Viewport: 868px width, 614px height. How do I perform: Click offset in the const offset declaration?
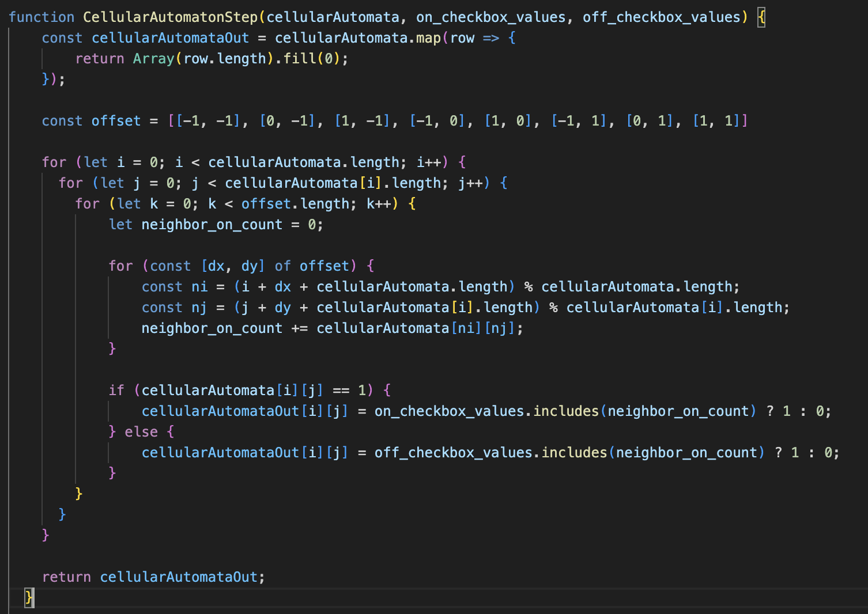(x=116, y=121)
